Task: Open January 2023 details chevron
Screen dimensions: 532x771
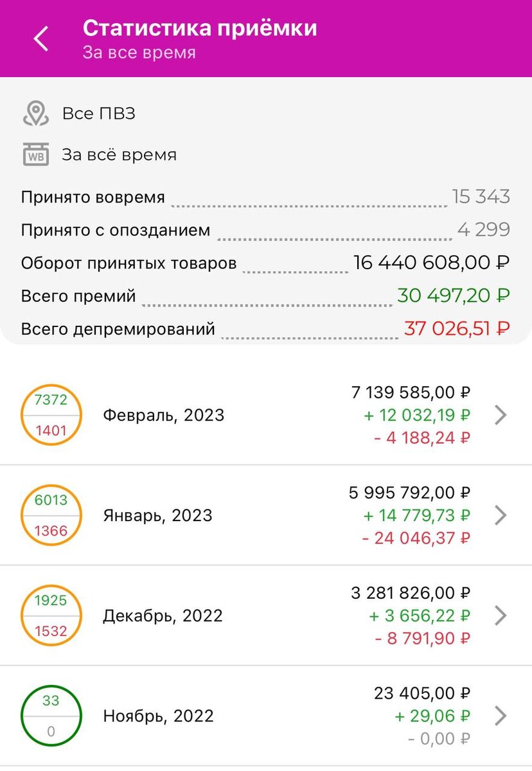Action: (501, 515)
